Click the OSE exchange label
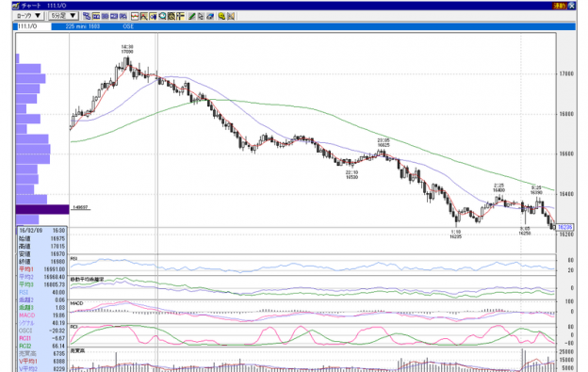Viewport: 588px width, 372px height. tap(128, 26)
